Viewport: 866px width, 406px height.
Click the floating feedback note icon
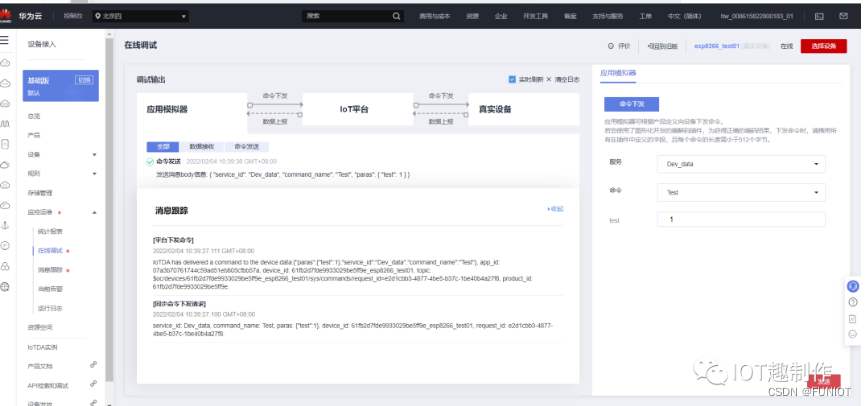pyautogui.click(x=853, y=319)
